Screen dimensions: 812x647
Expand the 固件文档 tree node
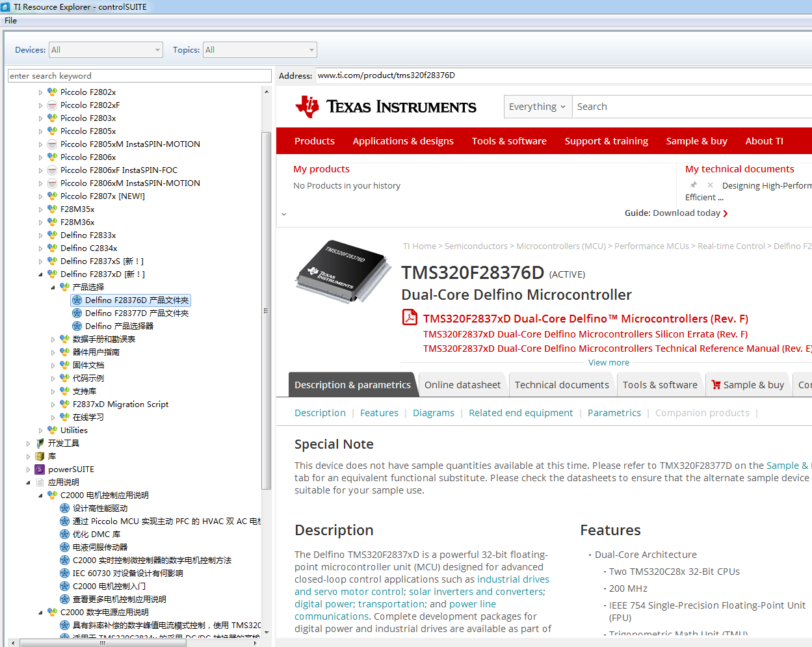pyautogui.click(x=53, y=365)
